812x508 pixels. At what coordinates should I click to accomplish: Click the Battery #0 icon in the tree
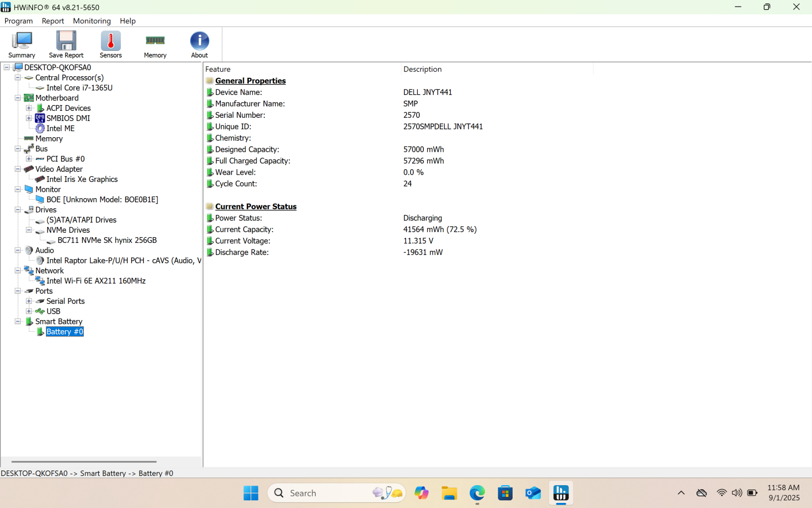pyautogui.click(x=41, y=331)
